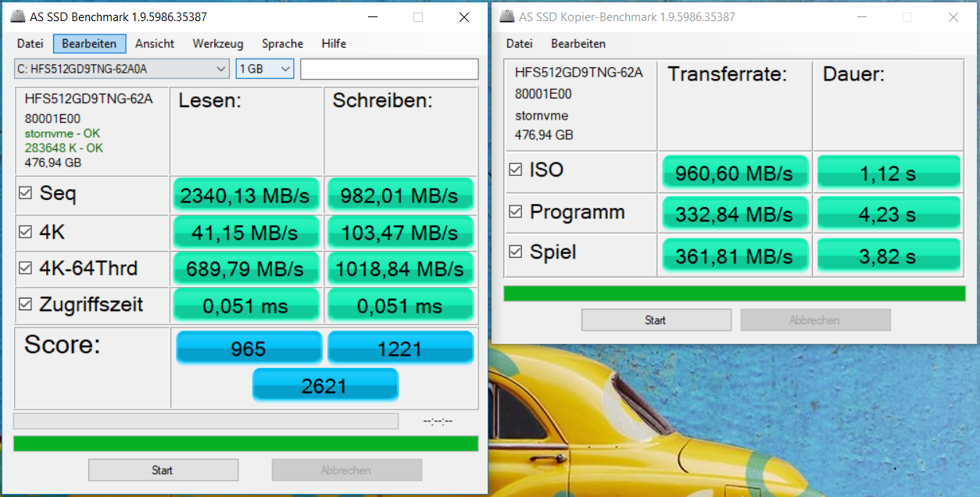Click the AS SSD Kopier-Benchmark title bar icon
Image resolution: width=980 pixels, height=497 pixels.
[x=507, y=17]
